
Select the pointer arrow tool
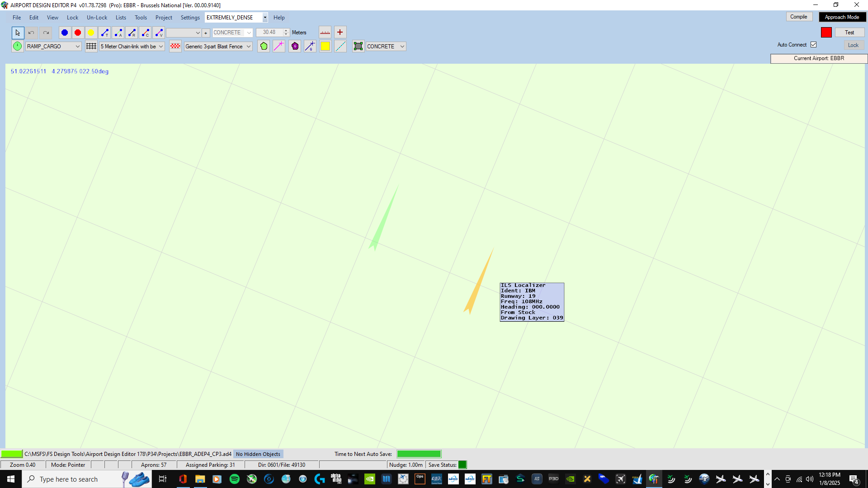[18, 33]
